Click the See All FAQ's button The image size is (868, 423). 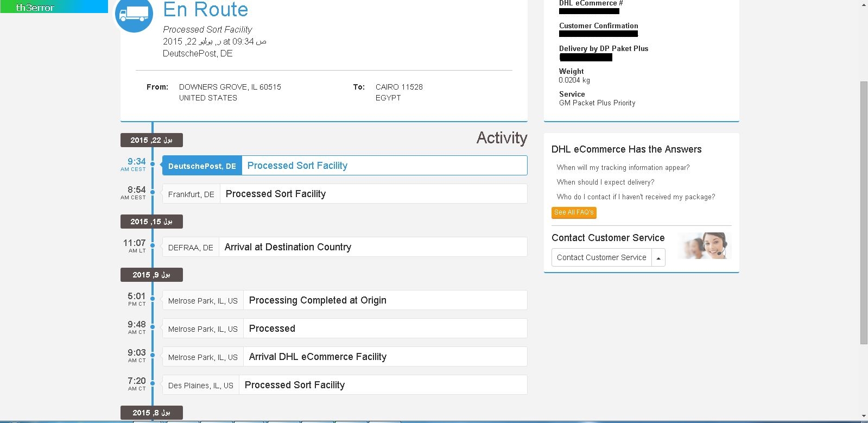574,212
